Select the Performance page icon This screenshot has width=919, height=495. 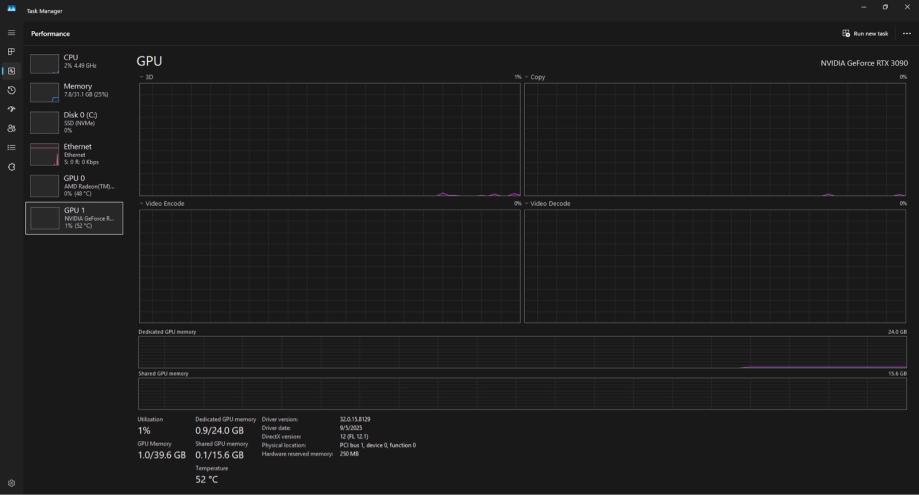coord(11,71)
